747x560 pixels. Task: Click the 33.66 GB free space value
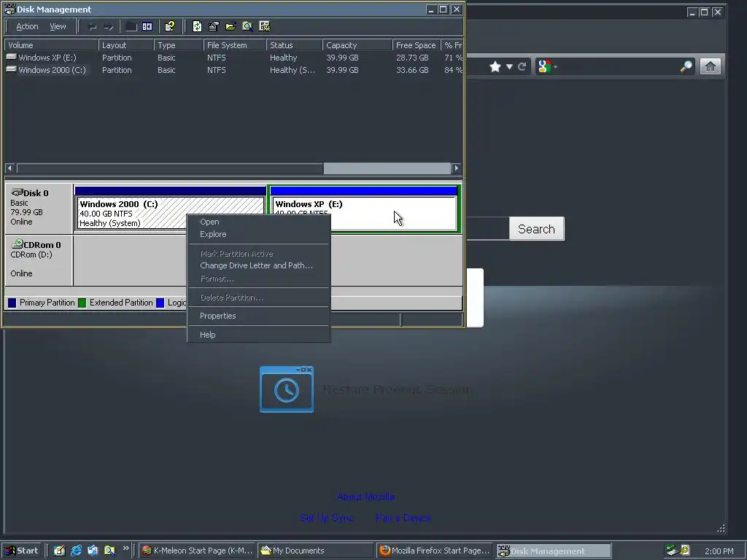[x=412, y=70]
